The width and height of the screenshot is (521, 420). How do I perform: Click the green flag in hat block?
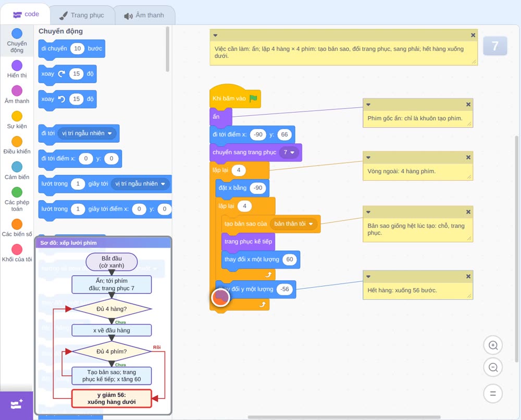click(253, 98)
